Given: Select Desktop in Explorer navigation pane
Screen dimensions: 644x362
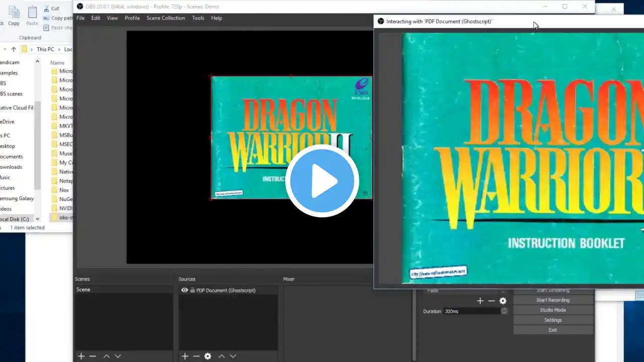Looking at the screenshot, I should 8,146.
